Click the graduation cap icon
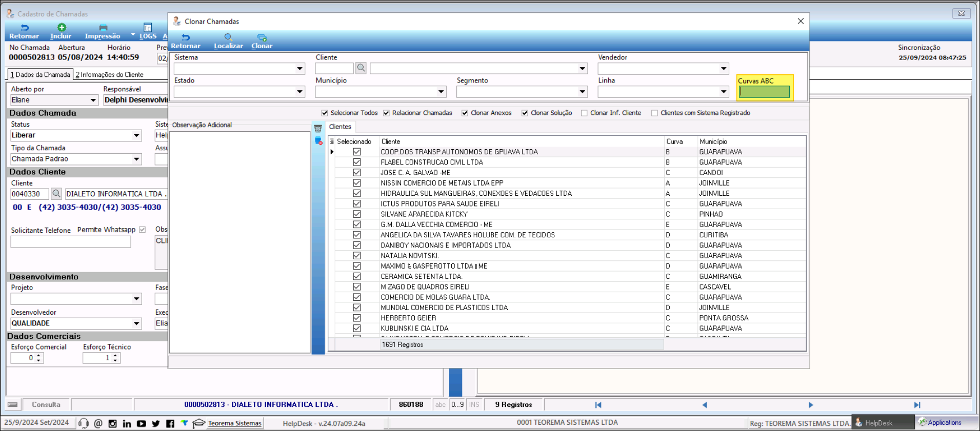This screenshot has height=431, width=980. point(198,423)
